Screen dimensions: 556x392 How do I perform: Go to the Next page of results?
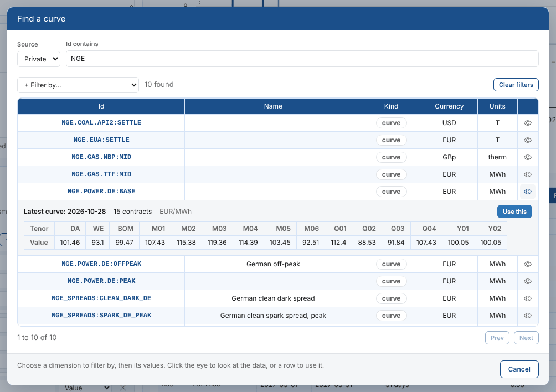tap(526, 338)
